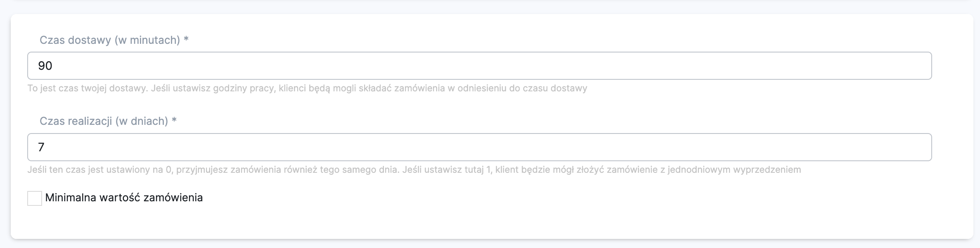The width and height of the screenshot is (980, 248).
Task: Click the value 7 in lead time
Action: click(x=41, y=147)
